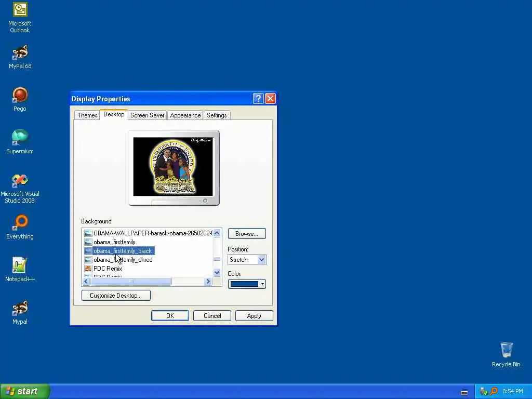Click the Browse... button

pos(247,234)
